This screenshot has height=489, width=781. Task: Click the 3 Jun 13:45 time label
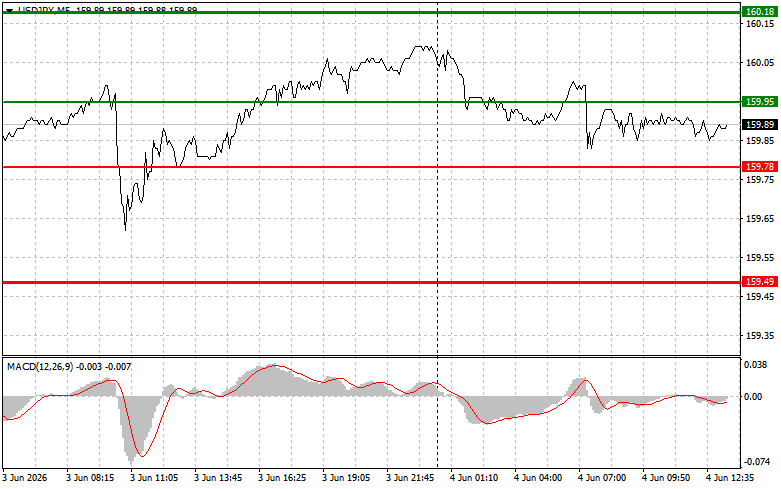tap(218, 478)
